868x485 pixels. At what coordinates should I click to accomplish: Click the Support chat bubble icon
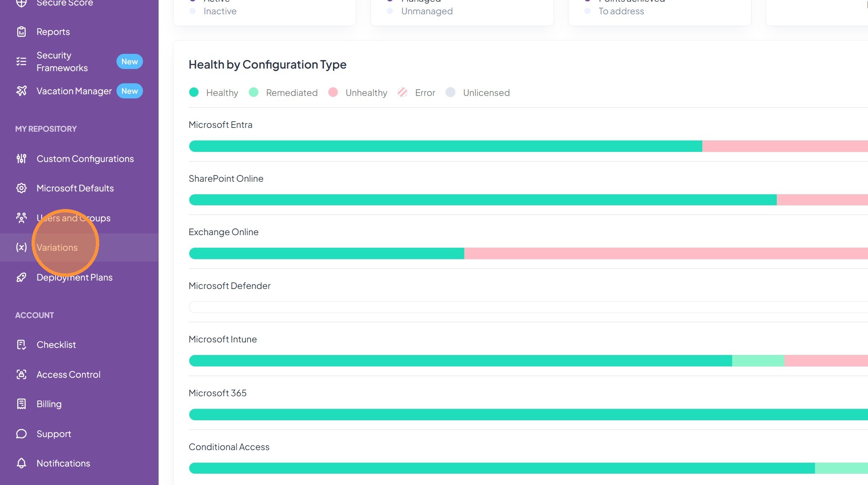[x=21, y=434]
